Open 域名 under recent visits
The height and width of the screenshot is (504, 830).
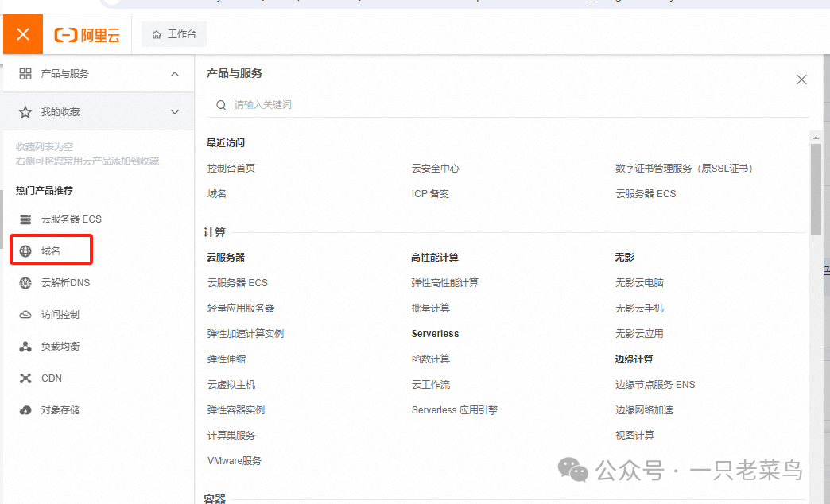tap(216, 194)
